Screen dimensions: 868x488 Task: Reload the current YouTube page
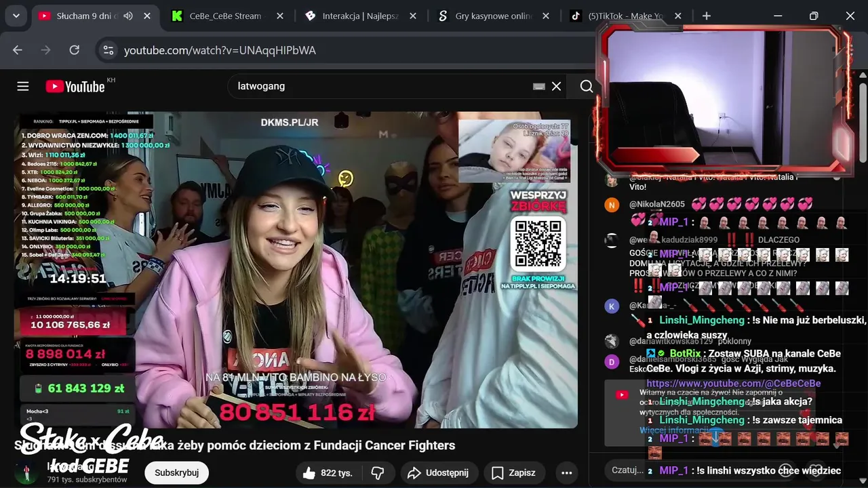pyautogui.click(x=75, y=50)
